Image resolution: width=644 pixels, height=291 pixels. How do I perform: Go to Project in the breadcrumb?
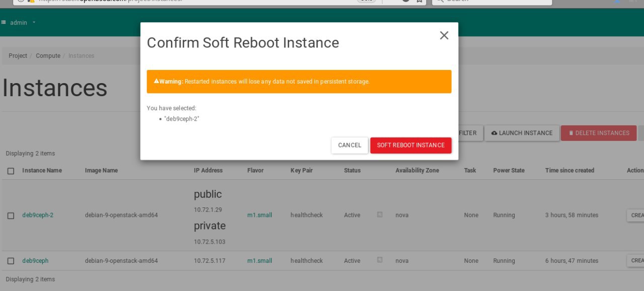[18, 56]
